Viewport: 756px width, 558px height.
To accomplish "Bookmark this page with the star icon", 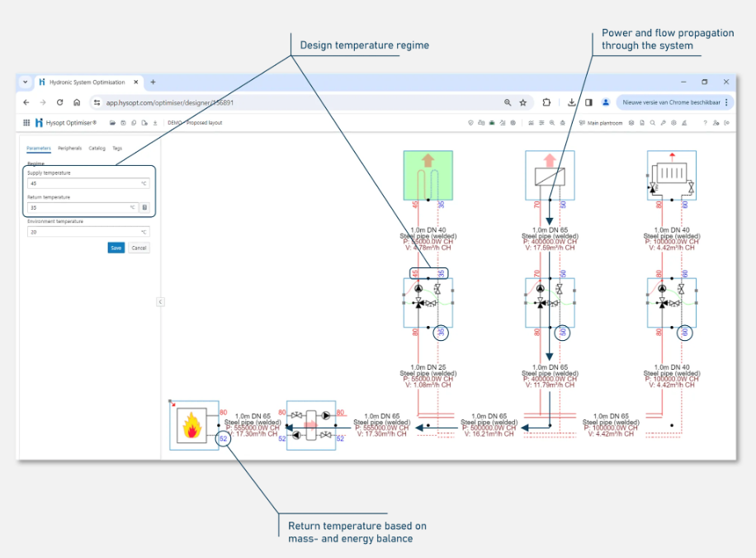I will pos(522,102).
